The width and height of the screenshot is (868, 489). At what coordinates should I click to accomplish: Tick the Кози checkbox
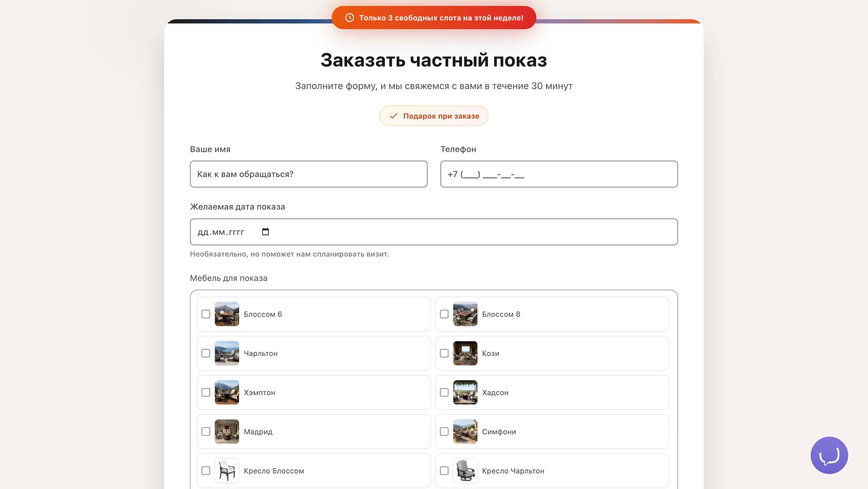point(444,353)
